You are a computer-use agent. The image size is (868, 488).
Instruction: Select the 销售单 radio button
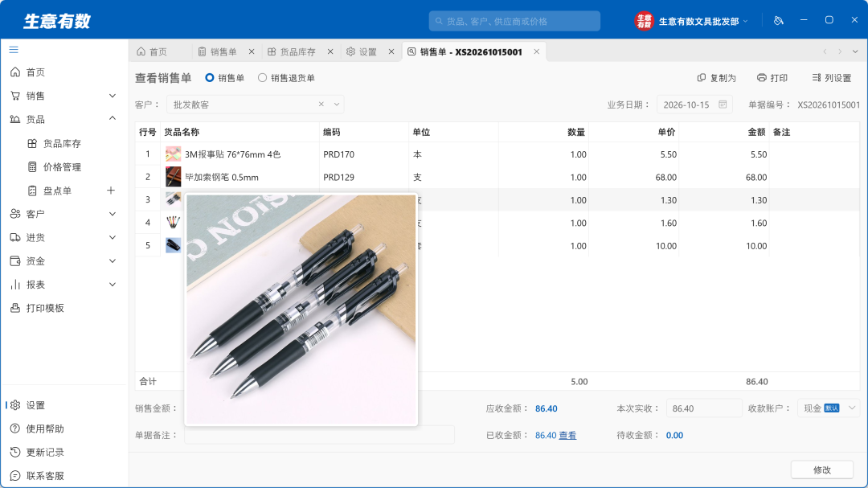point(210,77)
